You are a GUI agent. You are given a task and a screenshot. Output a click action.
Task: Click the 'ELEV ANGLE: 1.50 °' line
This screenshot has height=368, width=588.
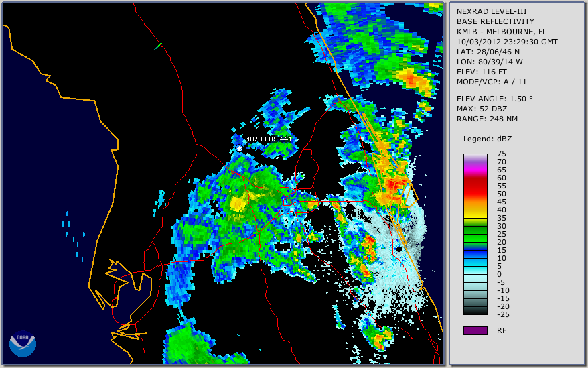coord(494,99)
